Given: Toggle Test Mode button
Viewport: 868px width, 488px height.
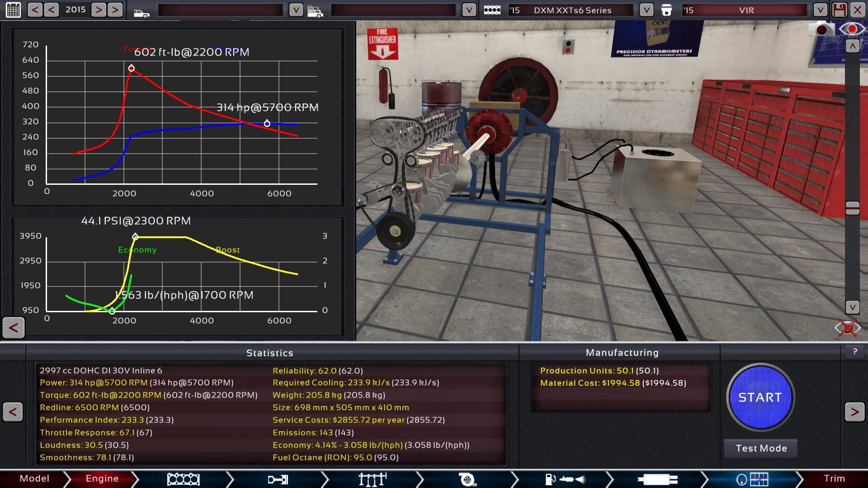Looking at the screenshot, I should coord(761,448).
